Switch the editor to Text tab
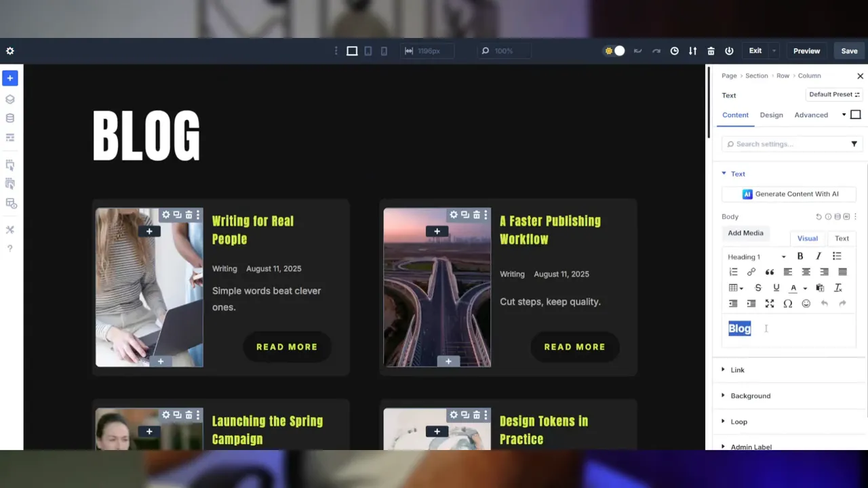Viewport: 868px width, 488px height. point(842,239)
